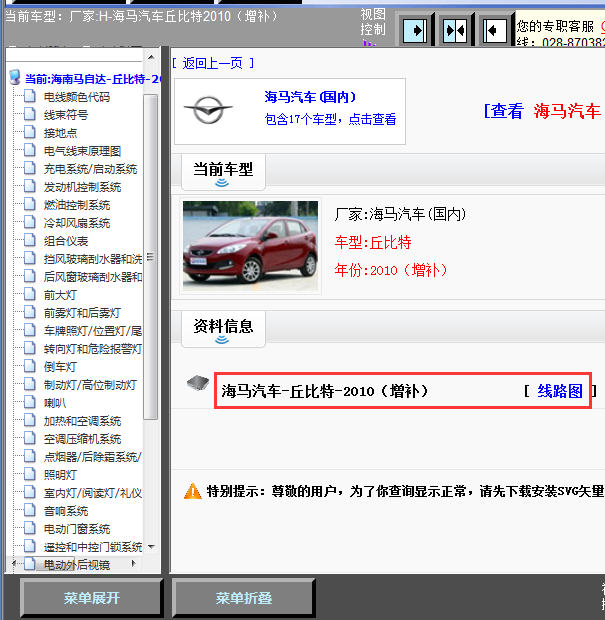Click 包含17个车型，点击查看 link
The image size is (605, 620).
pos(331,119)
